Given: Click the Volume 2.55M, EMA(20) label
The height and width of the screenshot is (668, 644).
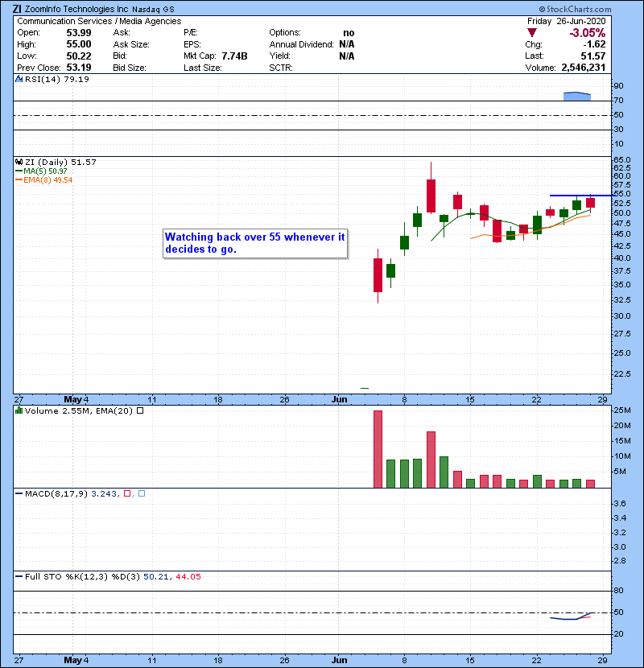Looking at the screenshot, I should pos(79,410).
